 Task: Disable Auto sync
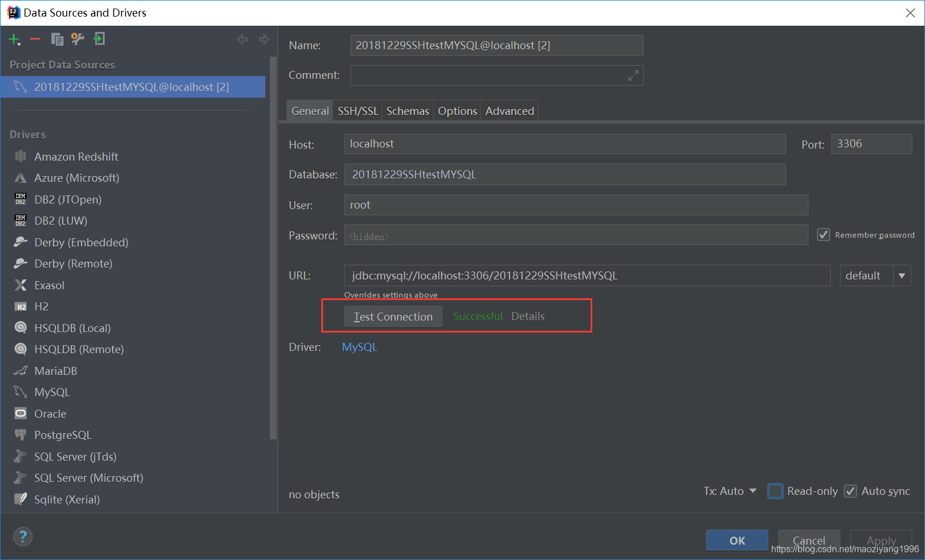850,491
